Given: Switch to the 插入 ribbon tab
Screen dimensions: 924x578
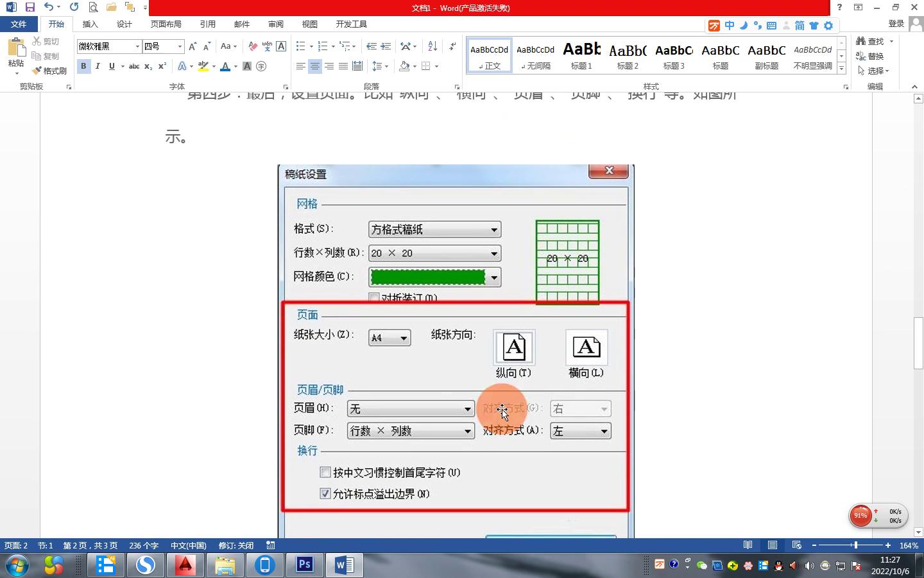Looking at the screenshot, I should [x=90, y=24].
